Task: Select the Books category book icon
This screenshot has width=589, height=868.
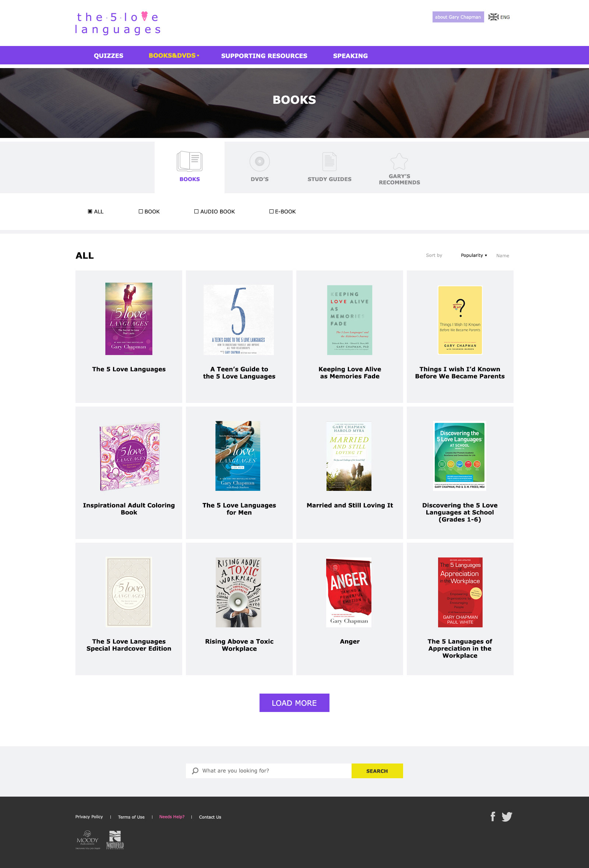Action: tap(190, 162)
